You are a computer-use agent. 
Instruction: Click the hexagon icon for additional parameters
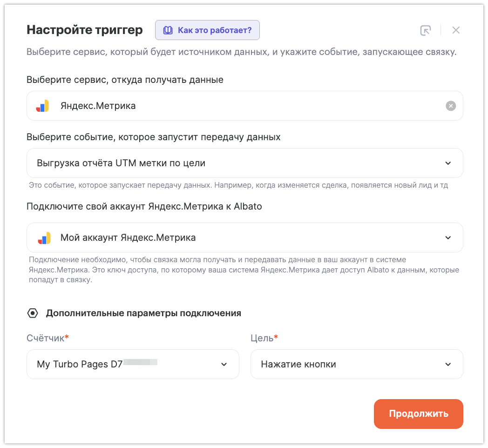pyautogui.click(x=33, y=313)
